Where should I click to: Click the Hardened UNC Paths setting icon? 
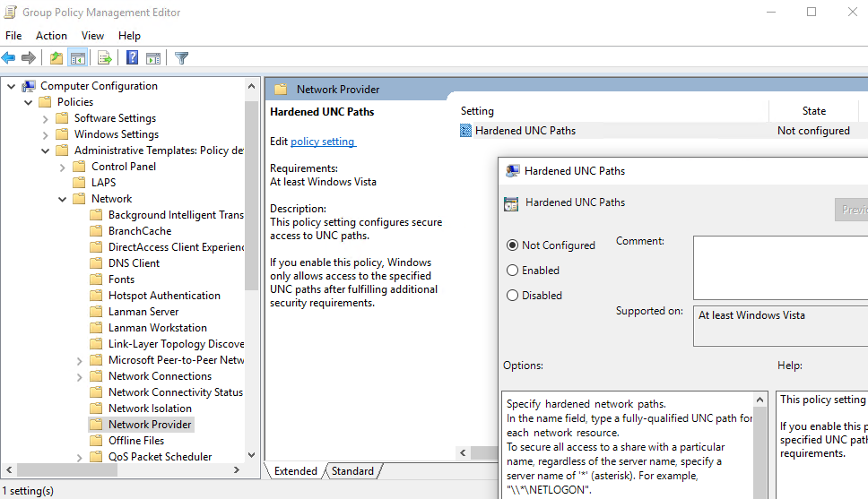(465, 131)
